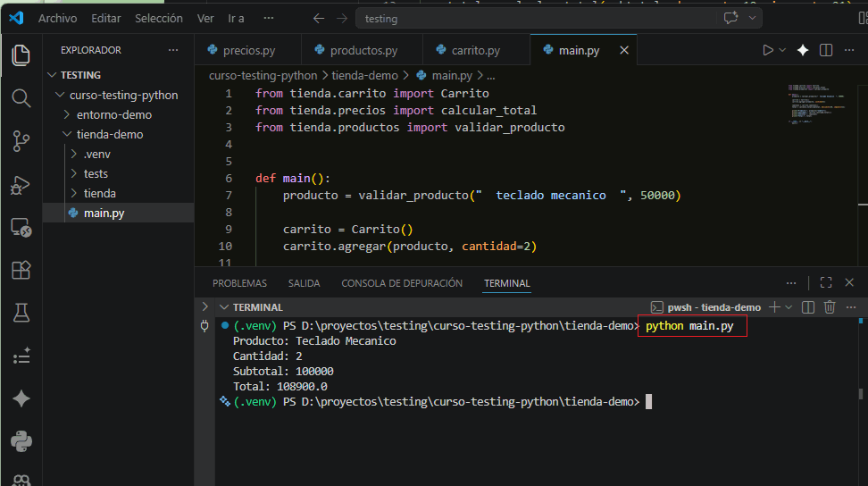The height and width of the screenshot is (486, 868).
Task: Switch to carrito.py tab
Action: 476,50
